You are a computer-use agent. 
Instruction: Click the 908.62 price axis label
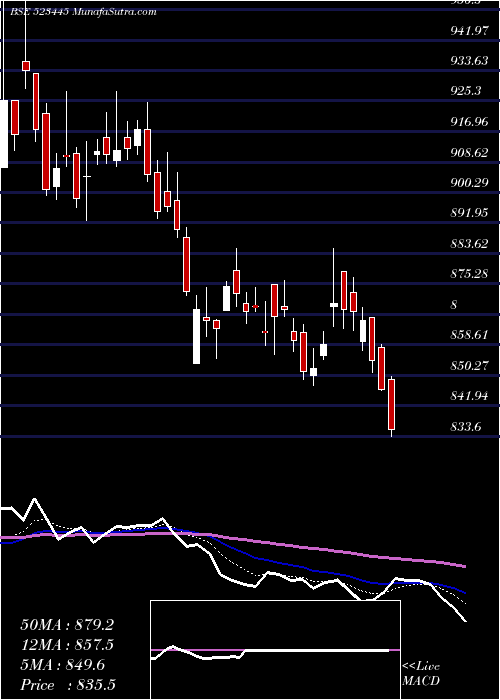(x=469, y=153)
